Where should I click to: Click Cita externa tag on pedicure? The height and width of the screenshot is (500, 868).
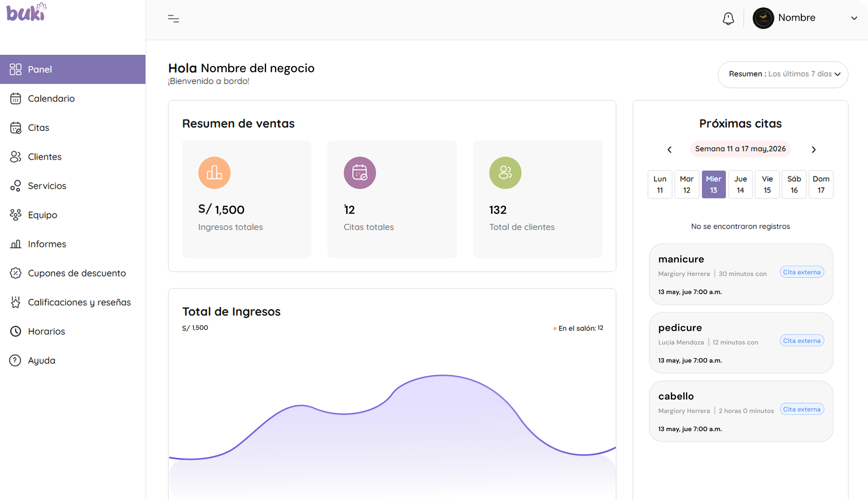coord(802,341)
